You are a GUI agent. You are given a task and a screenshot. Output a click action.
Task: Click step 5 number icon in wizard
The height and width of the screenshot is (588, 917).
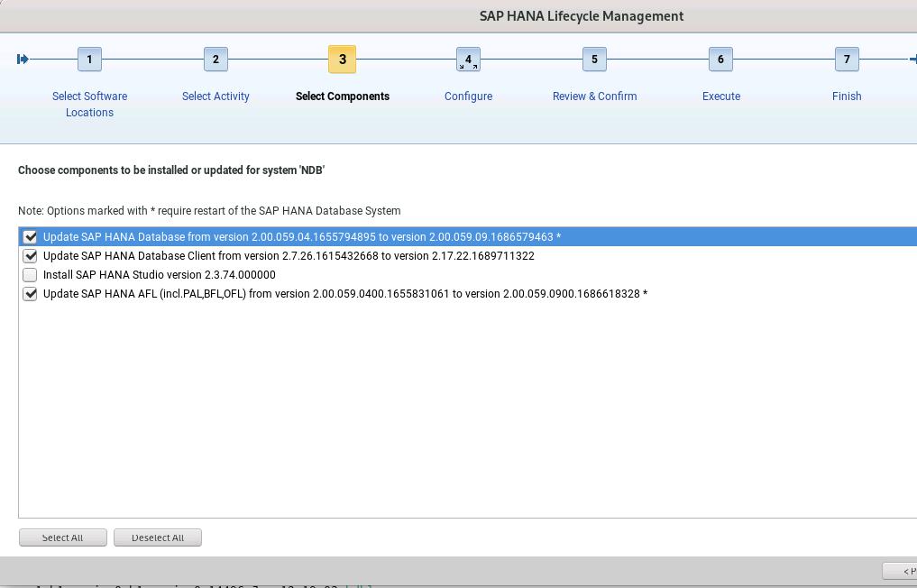pos(594,60)
